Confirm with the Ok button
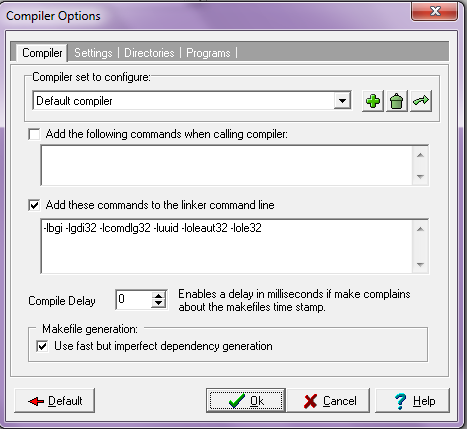This screenshot has width=467, height=429. point(246,400)
